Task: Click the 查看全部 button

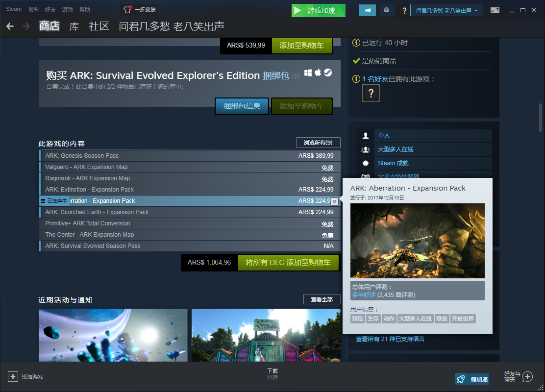Action: point(322,299)
